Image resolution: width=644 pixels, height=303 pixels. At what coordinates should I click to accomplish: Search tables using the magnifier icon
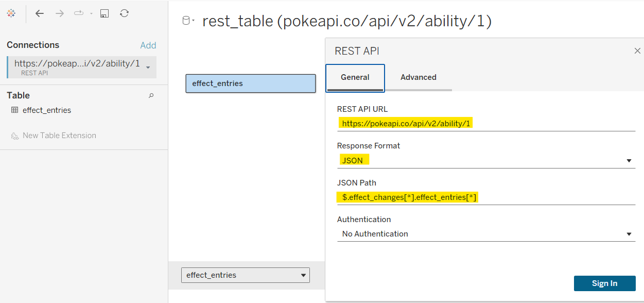click(x=151, y=95)
